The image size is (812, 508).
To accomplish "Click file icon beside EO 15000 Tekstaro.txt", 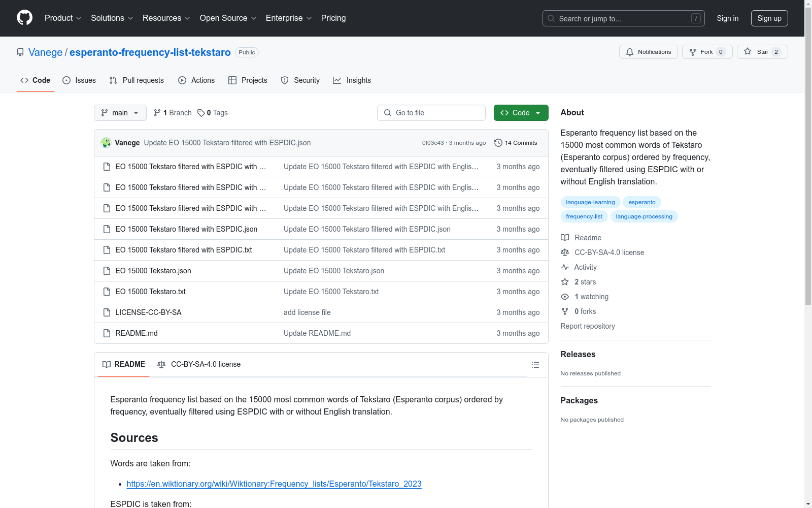I will click(107, 292).
